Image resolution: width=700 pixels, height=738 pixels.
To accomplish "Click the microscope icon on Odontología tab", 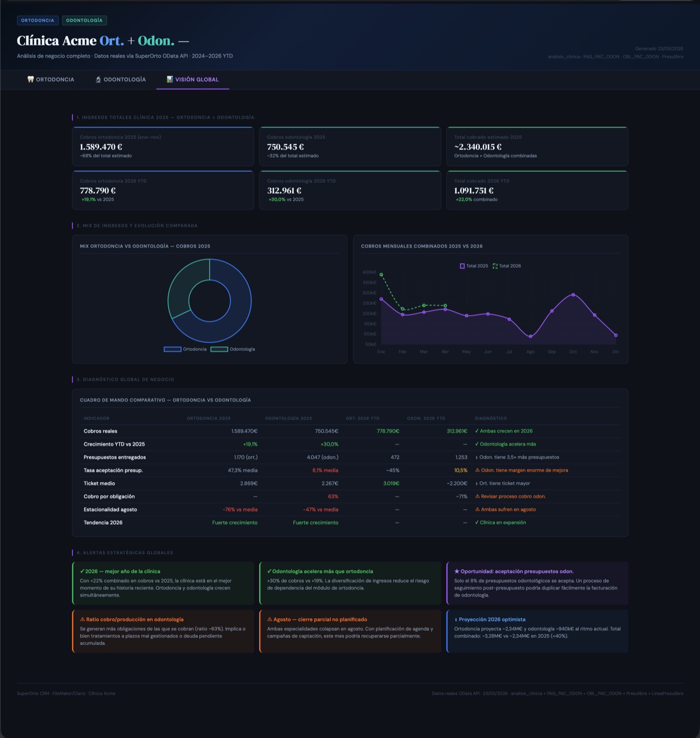I will pos(98,79).
